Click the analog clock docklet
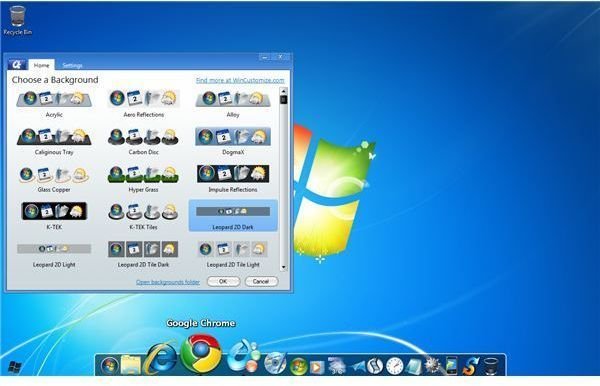Image resolution: width=600 pixels, height=386 pixels. (395, 366)
